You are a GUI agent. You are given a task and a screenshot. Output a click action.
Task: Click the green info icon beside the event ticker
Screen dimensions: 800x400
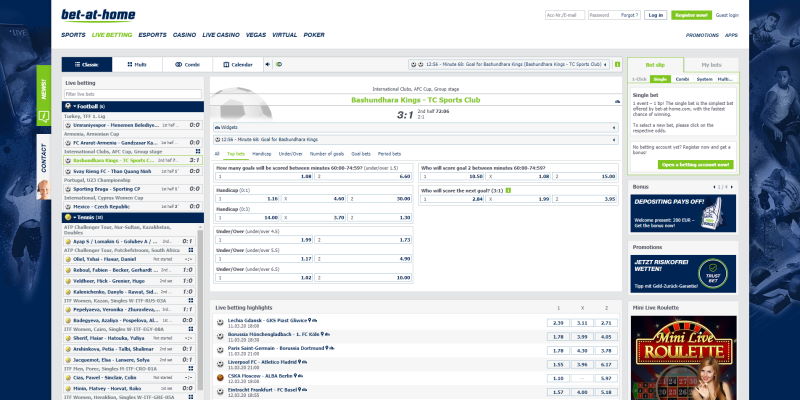[x=617, y=64]
